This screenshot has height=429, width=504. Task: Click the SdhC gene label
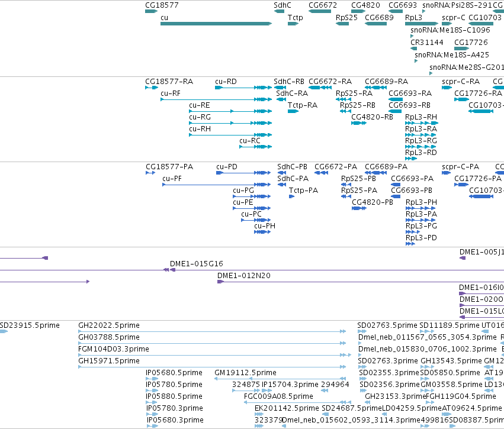pyautogui.click(x=283, y=5)
